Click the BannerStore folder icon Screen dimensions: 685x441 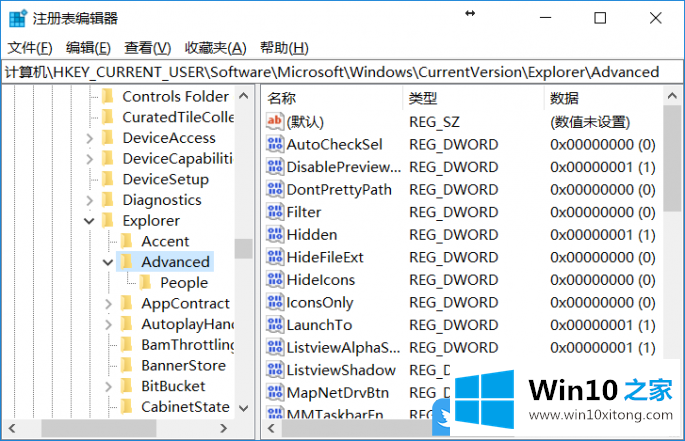(x=126, y=365)
